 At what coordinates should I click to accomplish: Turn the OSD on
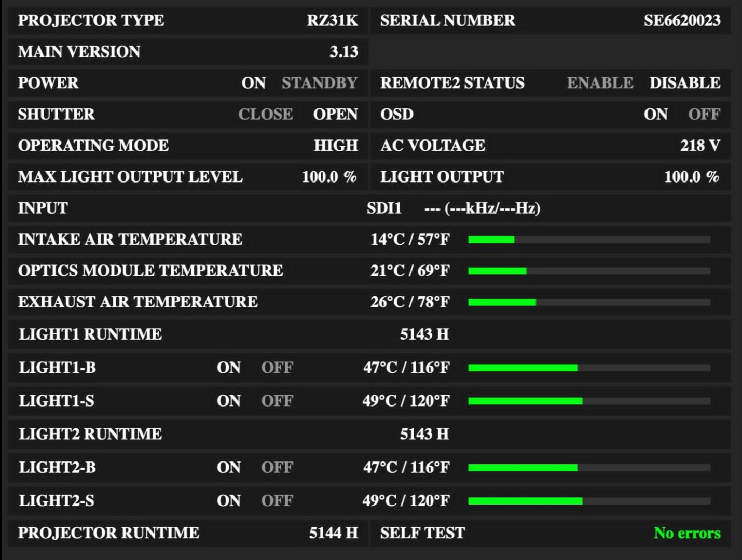click(x=655, y=114)
